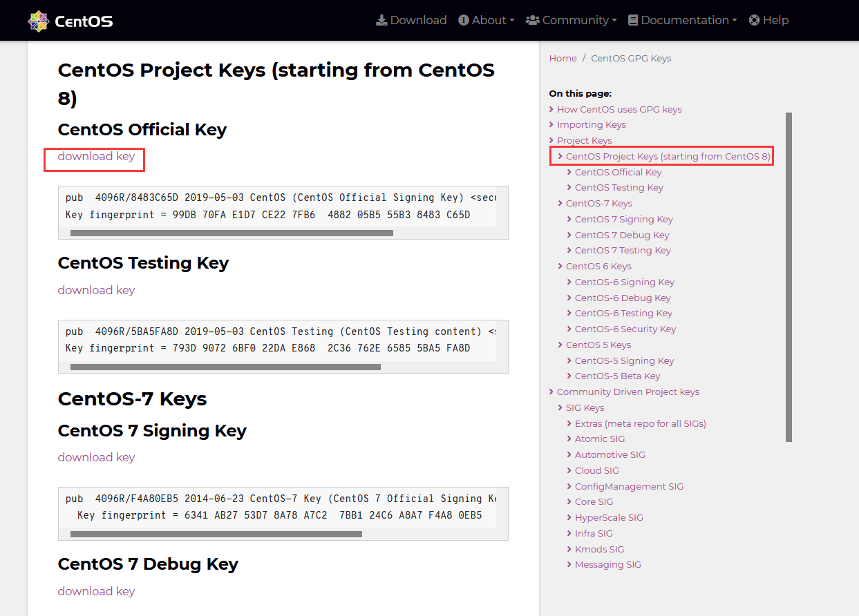Download the CentOS Official Key
This screenshot has height=616, width=859.
[x=96, y=156]
